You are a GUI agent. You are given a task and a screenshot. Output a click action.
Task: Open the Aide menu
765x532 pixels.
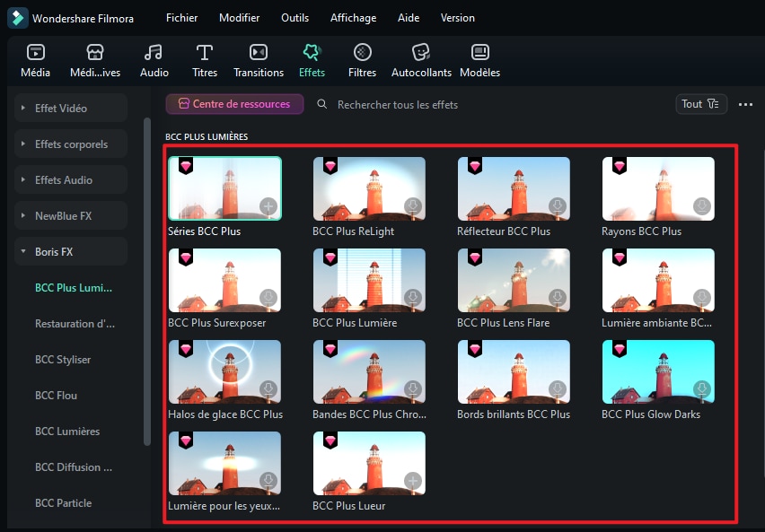[409, 18]
